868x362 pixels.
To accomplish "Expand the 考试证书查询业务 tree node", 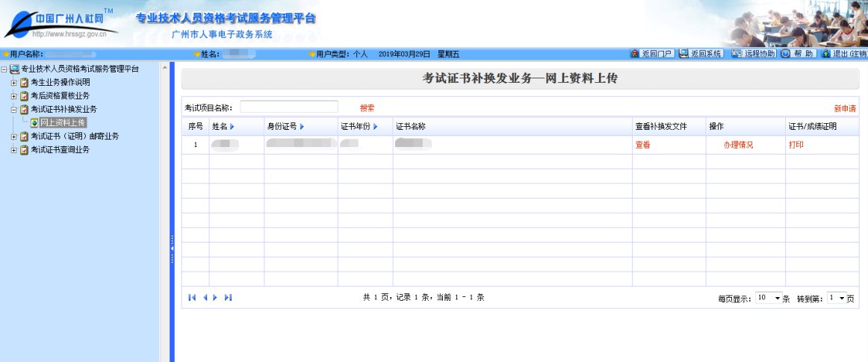I will tap(13, 150).
